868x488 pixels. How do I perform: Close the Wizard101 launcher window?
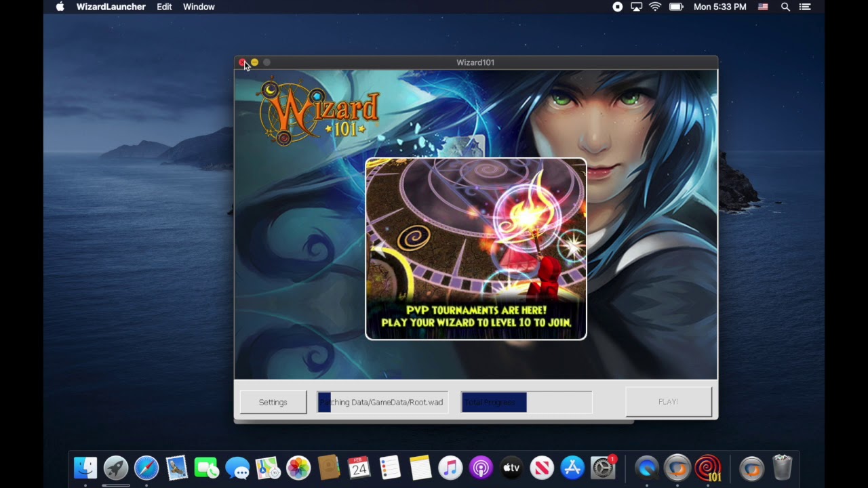(x=242, y=62)
